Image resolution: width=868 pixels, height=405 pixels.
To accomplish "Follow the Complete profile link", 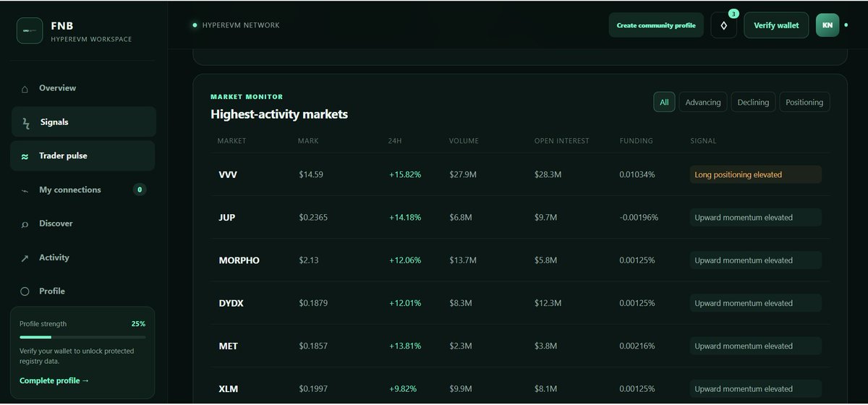I will (54, 380).
